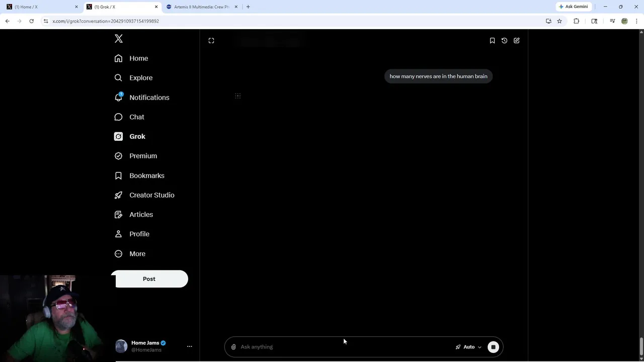Screen dimensions: 644x362
Task: Click the Grok sidebar icon
Action: (x=118, y=136)
